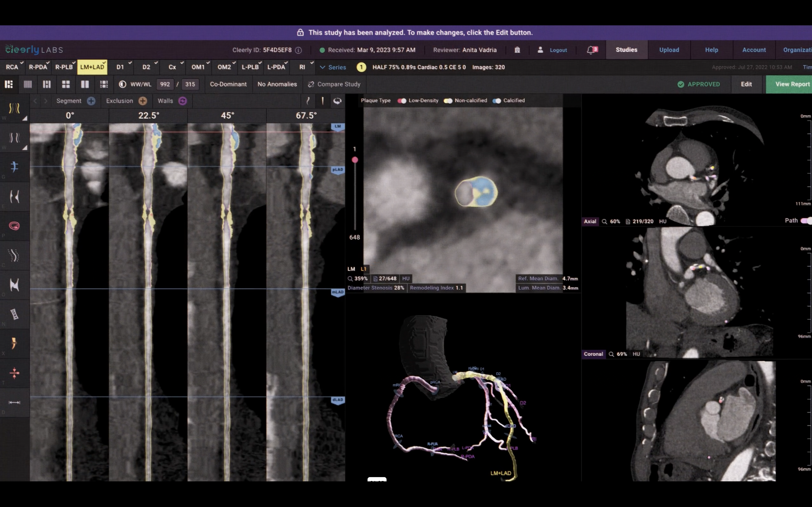Image resolution: width=812 pixels, height=507 pixels.
Task: Click the info icon next to Cleerly ID
Action: (298, 50)
